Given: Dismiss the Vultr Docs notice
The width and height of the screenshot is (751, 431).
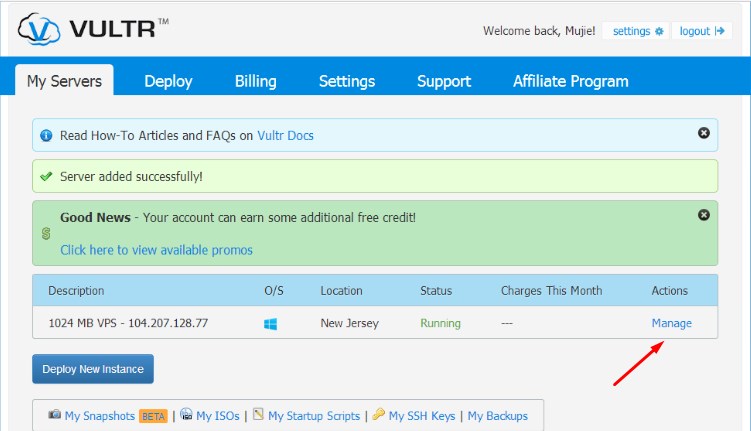Looking at the screenshot, I should click(x=704, y=133).
